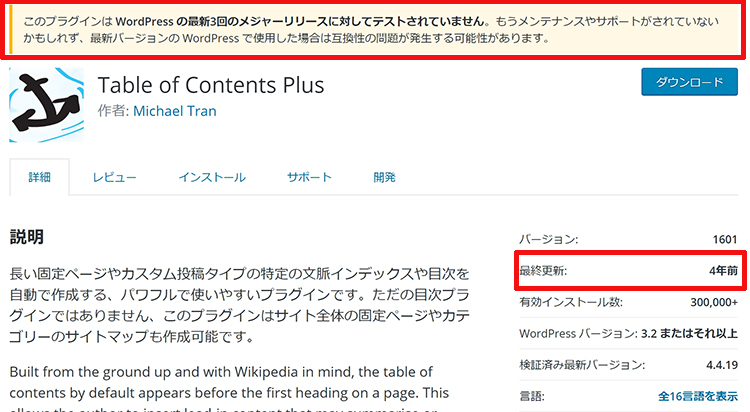
Task: Click the バージョン: label
Action: [549, 239]
